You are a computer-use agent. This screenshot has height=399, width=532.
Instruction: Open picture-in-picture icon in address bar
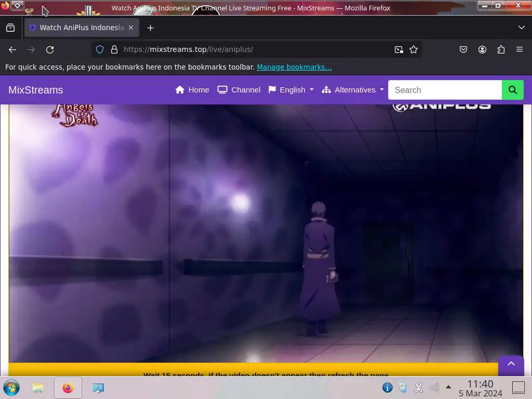398,49
